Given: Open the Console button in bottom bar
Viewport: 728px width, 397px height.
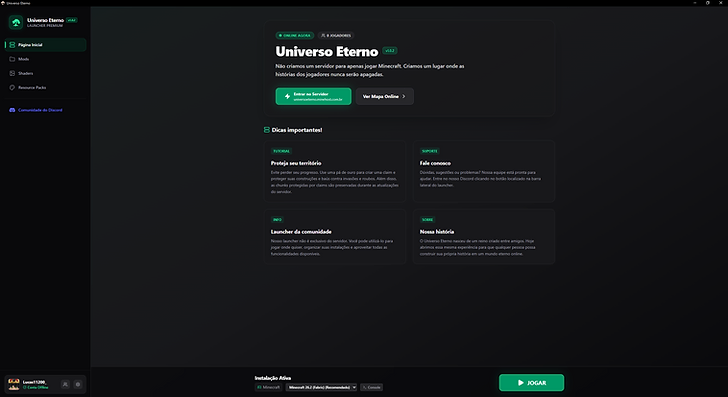Looking at the screenshot, I should (x=371, y=387).
